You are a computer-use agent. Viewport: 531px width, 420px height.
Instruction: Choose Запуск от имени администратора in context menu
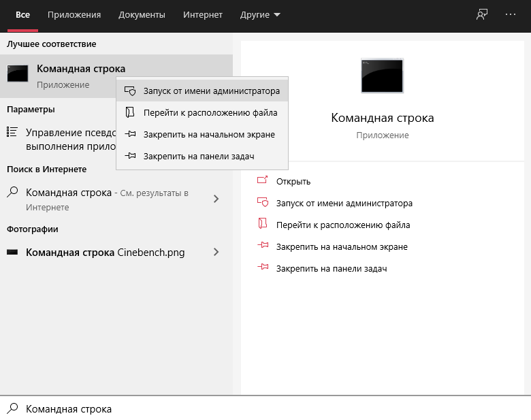202,91
